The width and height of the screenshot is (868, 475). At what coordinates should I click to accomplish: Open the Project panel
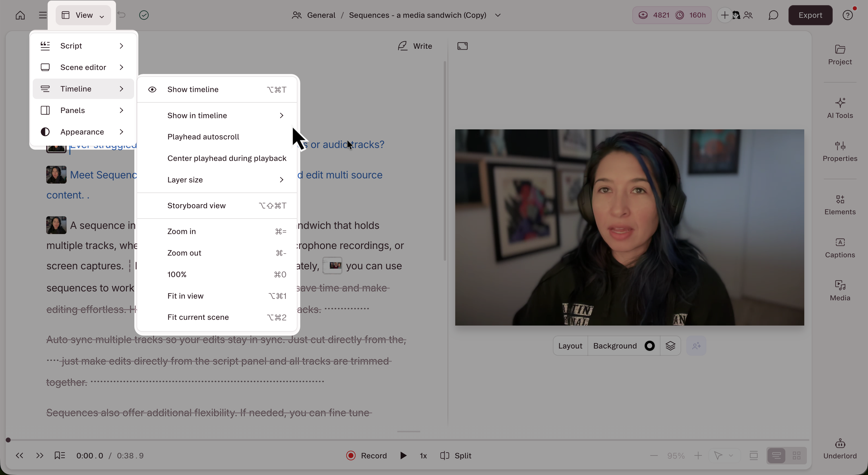click(x=840, y=55)
